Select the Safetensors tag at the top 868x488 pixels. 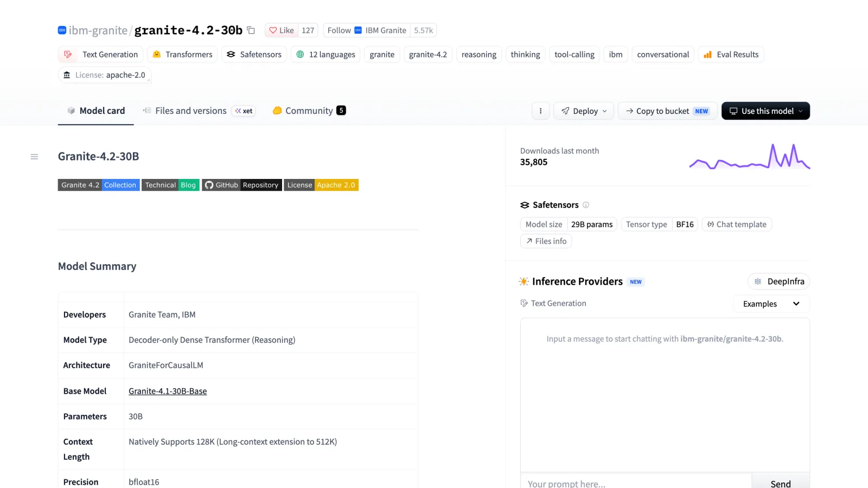click(x=254, y=55)
